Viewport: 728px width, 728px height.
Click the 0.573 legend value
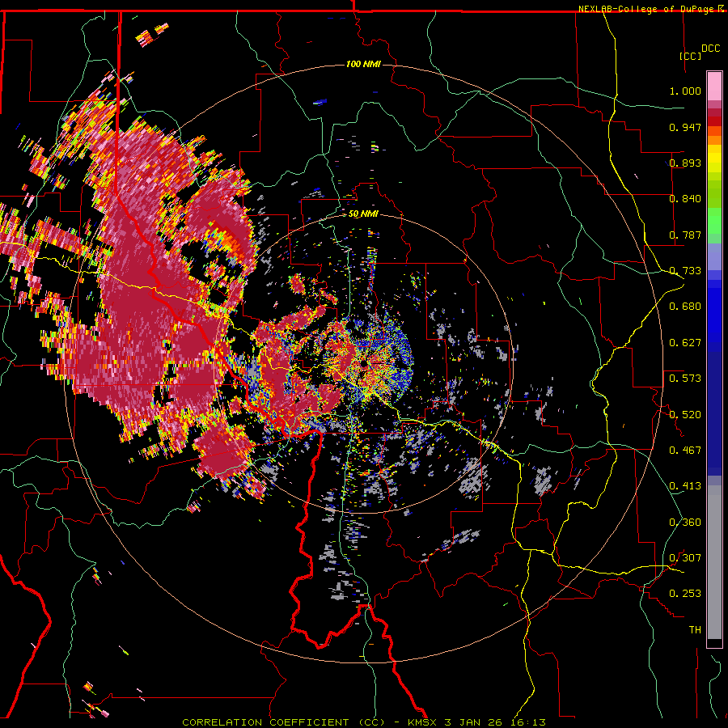(685, 379)
